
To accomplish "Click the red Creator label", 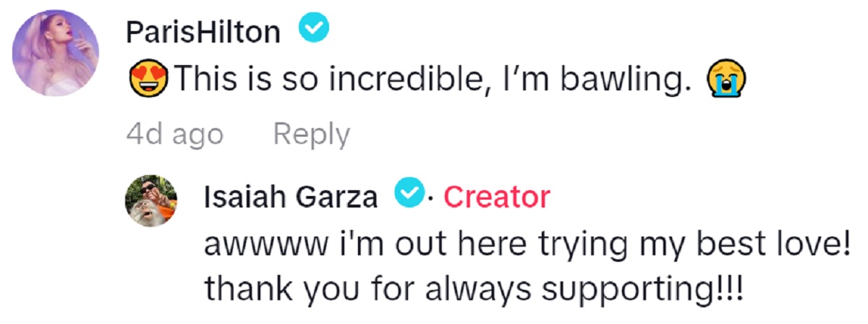I will (x=496, y=196).
